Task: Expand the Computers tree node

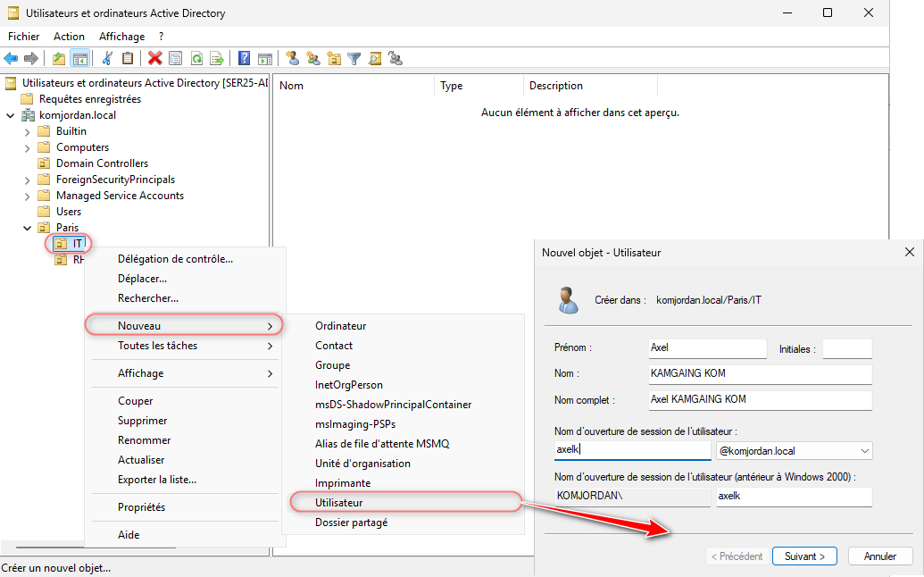Action: click(x=27, y=148)
